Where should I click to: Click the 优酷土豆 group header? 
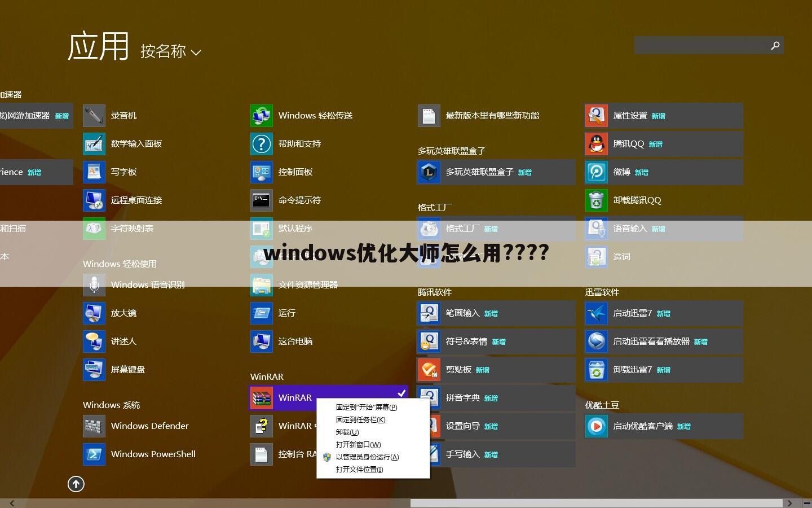click(602, 405)
